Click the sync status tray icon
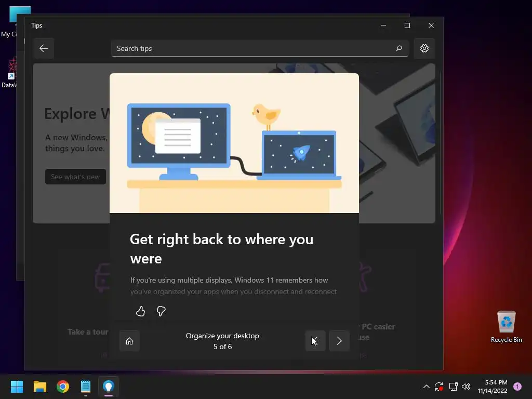Image resolution: width=532 pixels, height=399 pixels. (x=439, y=387)
